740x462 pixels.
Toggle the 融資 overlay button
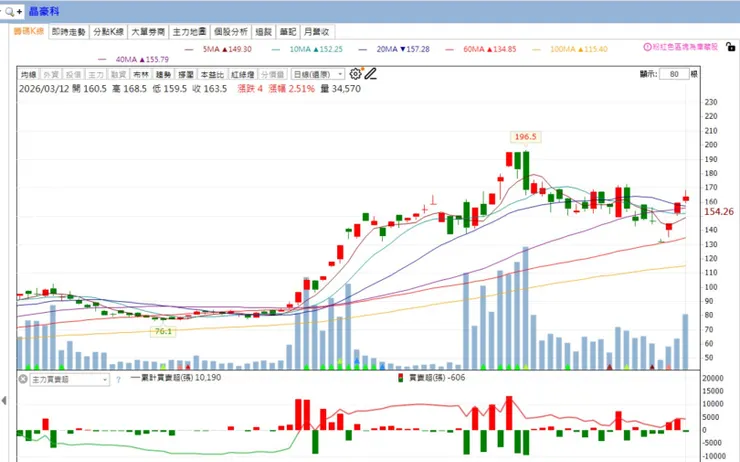point(118,75)
